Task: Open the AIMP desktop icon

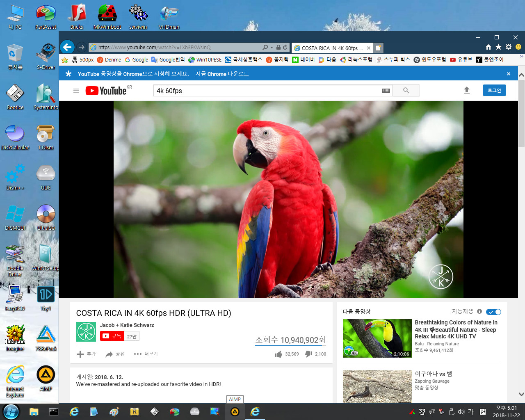Action: (46, 378)
